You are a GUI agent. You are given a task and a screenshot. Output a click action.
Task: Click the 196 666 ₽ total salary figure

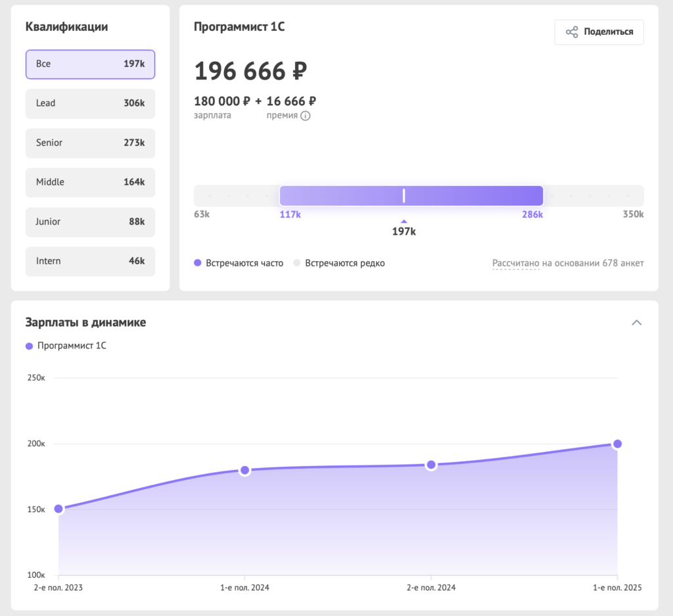tap(250, 70)
